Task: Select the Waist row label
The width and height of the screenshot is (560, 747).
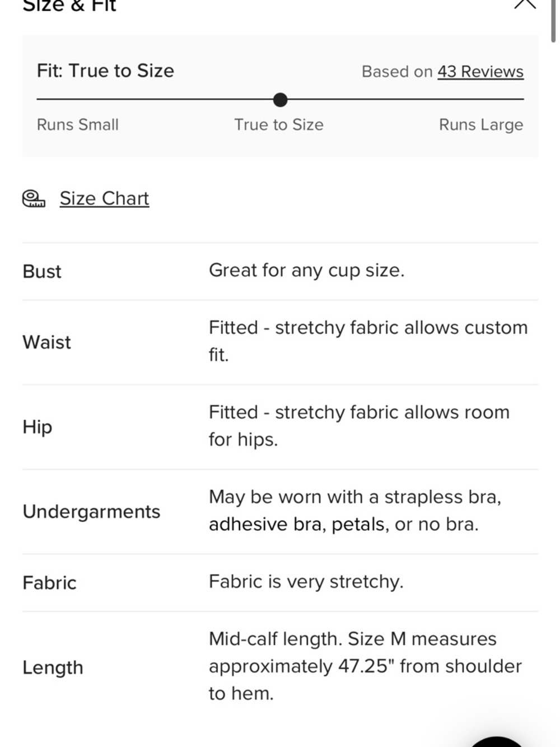Action: [47, 342]
